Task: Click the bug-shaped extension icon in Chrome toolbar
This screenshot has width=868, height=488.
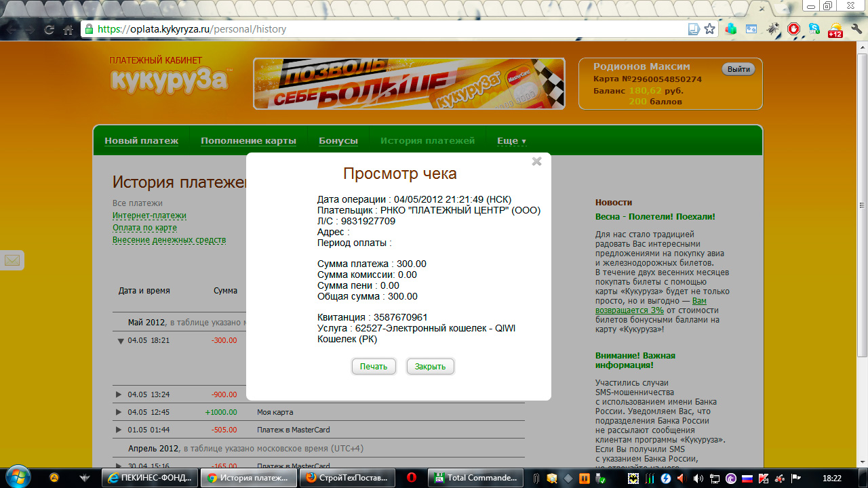Action: [x=772, y=29]
